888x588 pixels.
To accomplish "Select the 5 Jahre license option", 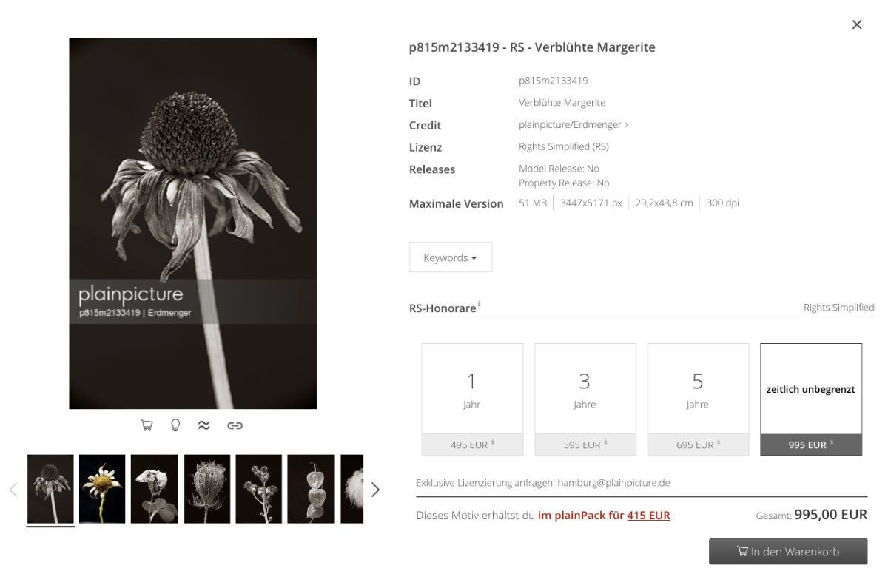I will [x=698, y=399].
